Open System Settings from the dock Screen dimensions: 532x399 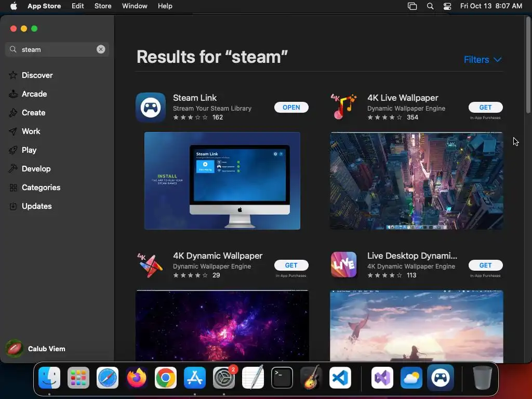pyautogui.click(x=224, y=378)
